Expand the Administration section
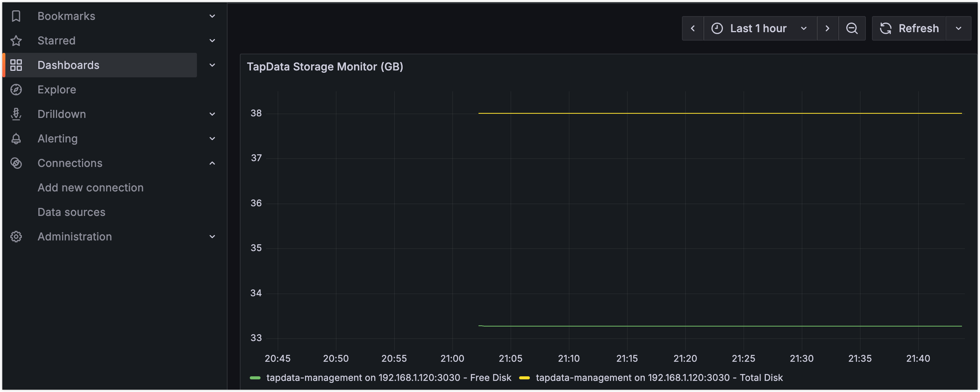The image size is (980, 392). (x=212, y=236)
